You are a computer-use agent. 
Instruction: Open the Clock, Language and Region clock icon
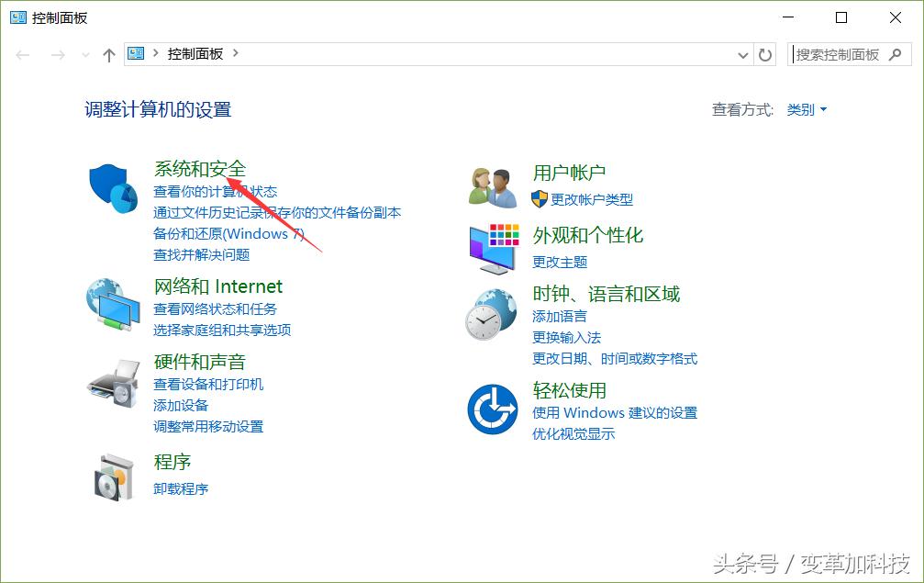point(492,315)
